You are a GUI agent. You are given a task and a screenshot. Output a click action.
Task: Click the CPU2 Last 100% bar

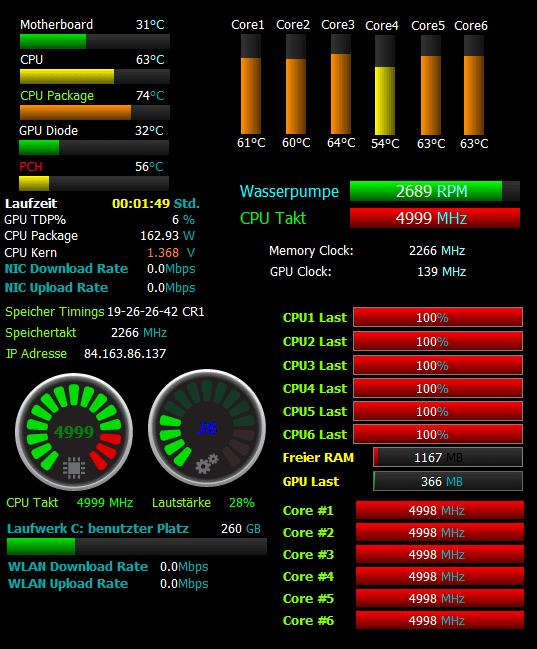point(438,341)
